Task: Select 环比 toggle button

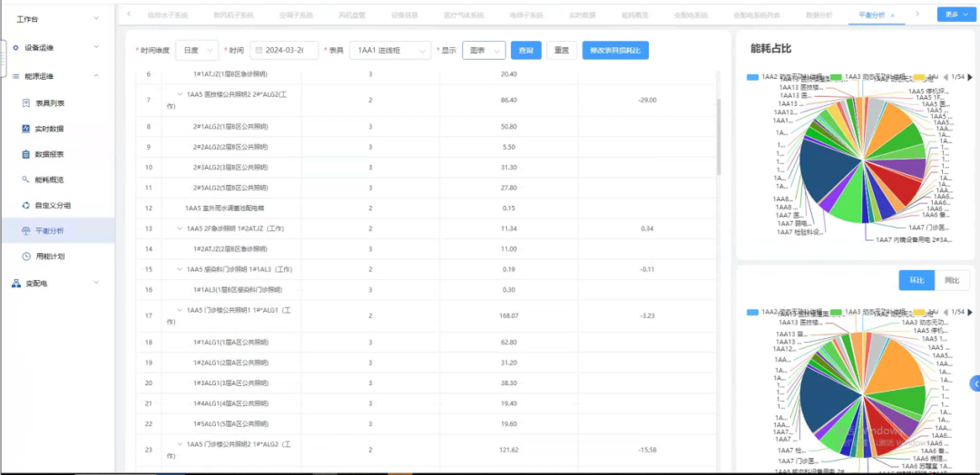Action: point(916,280)
